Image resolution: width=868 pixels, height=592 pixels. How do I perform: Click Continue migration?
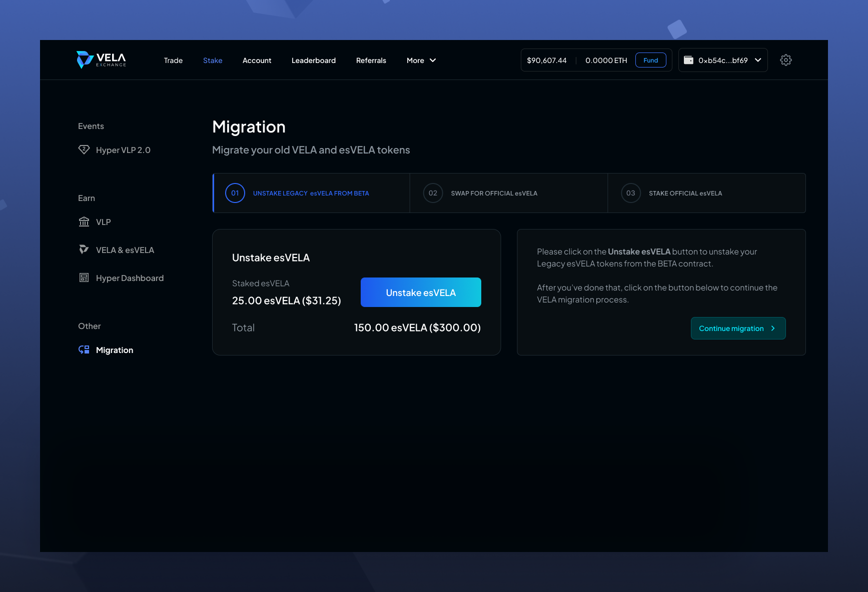point(738,328)
